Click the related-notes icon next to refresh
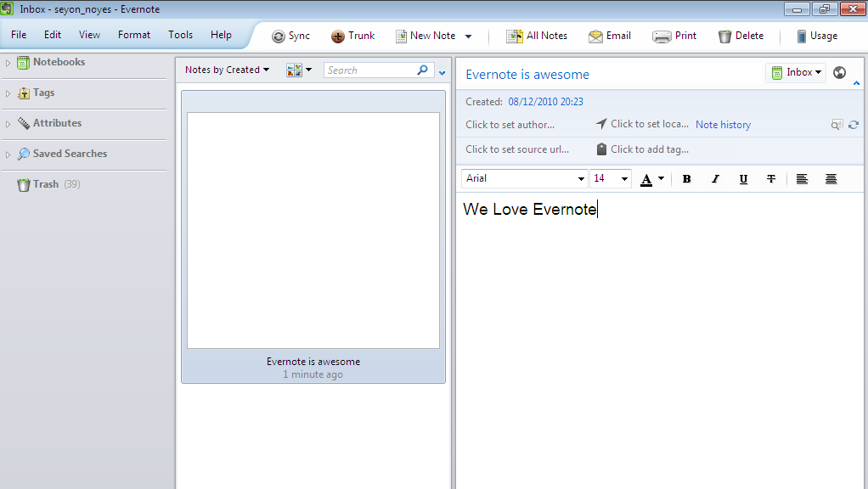The width and height of the screenshot is (868, 489). click(x=837, y=125)
